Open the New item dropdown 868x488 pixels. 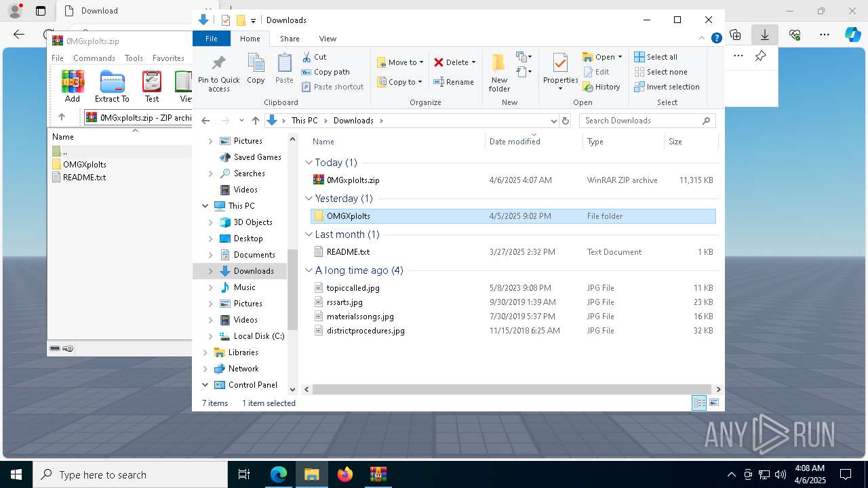pos(524,57)
